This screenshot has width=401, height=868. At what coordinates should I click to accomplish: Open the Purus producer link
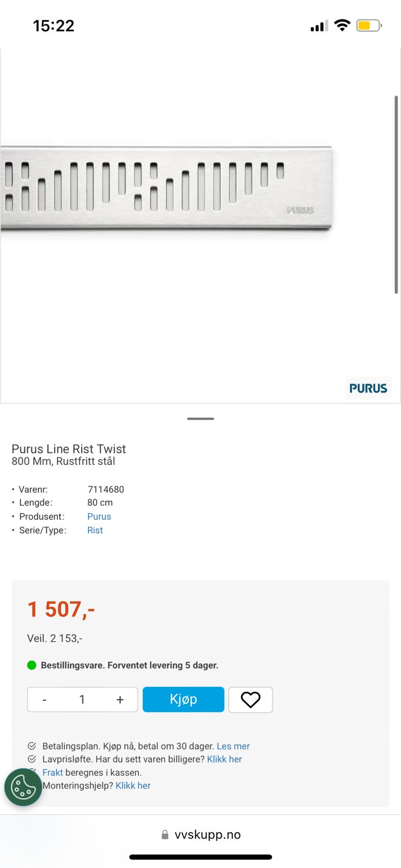[x=99, y=516]
